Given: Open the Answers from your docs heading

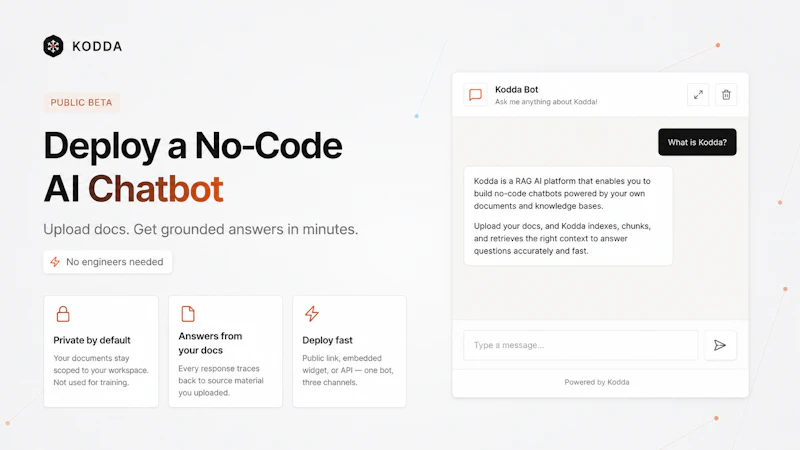Looking at the screenshot, I should 210,343.
